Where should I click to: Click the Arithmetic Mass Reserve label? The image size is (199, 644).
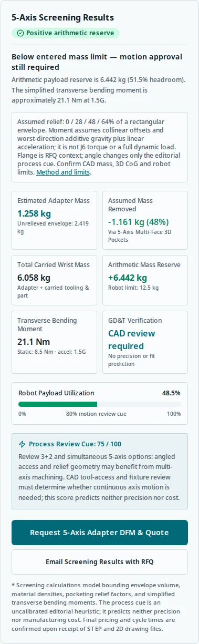[144, 264]
